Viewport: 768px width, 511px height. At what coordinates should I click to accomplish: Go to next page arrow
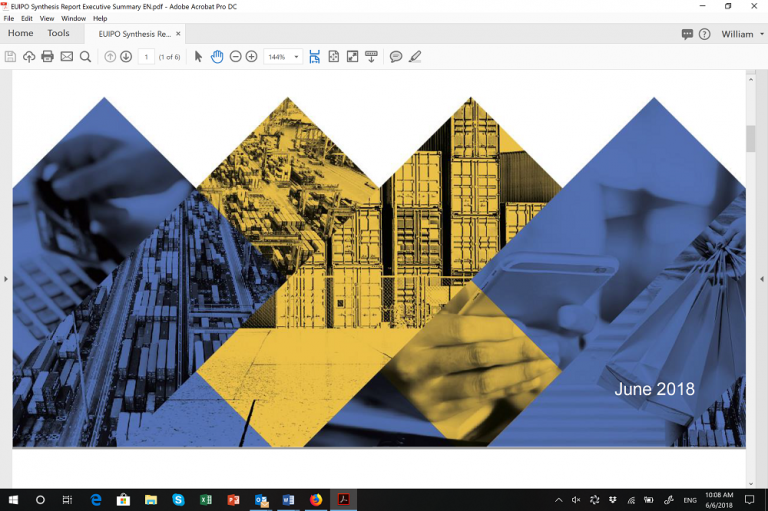click(x=126, y=57)
